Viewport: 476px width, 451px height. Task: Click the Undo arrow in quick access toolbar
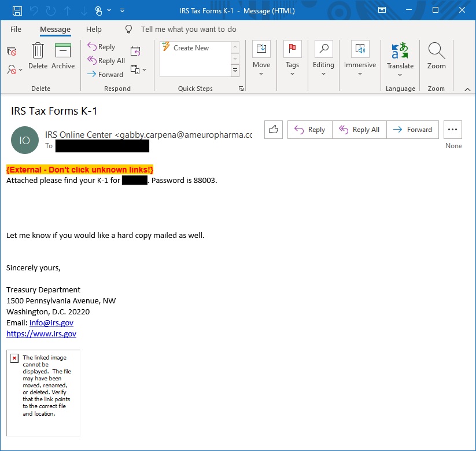(34, 10)
